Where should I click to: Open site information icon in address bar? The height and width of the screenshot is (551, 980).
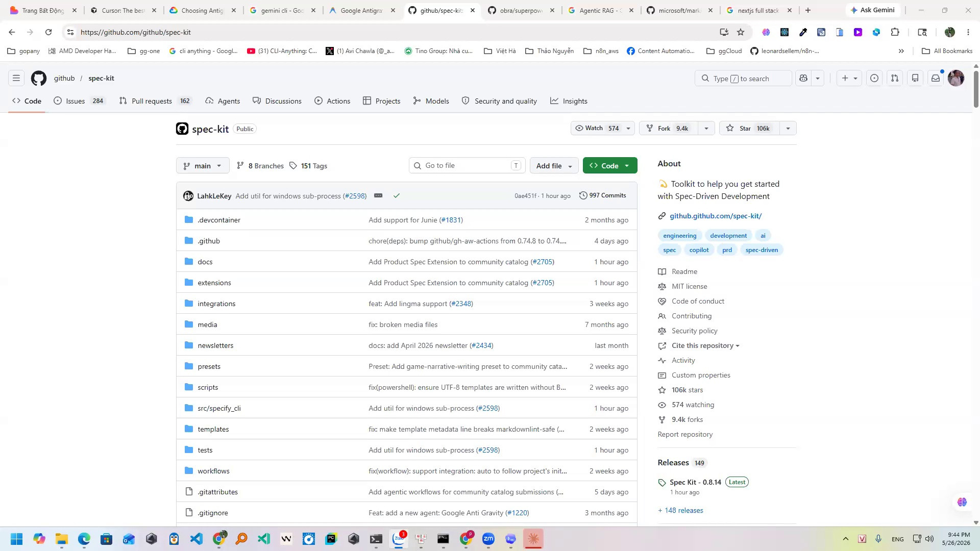[x=70, y=32]
